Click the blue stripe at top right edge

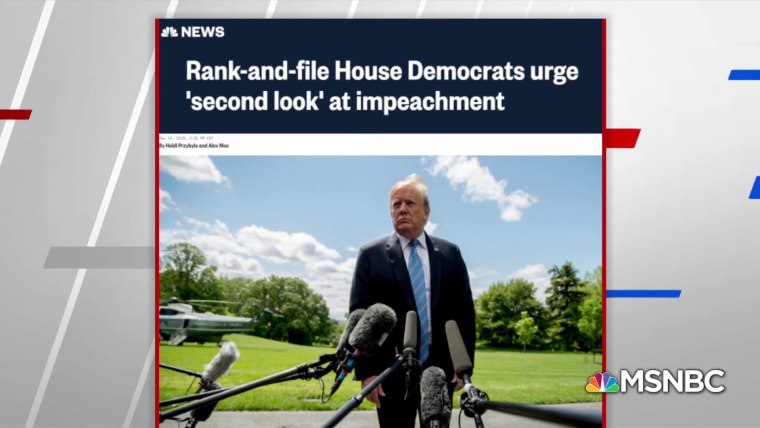(x=744, y=75)
